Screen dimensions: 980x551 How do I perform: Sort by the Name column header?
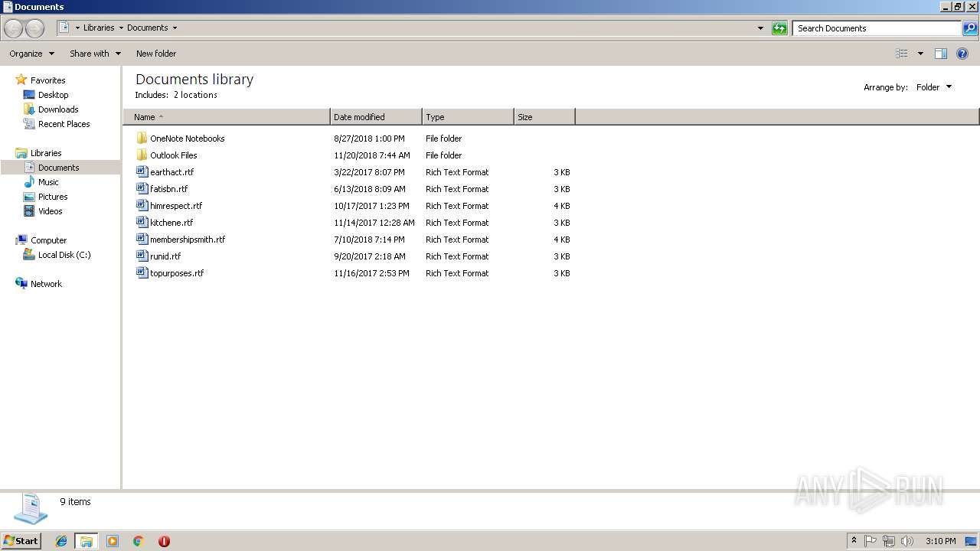227,117
